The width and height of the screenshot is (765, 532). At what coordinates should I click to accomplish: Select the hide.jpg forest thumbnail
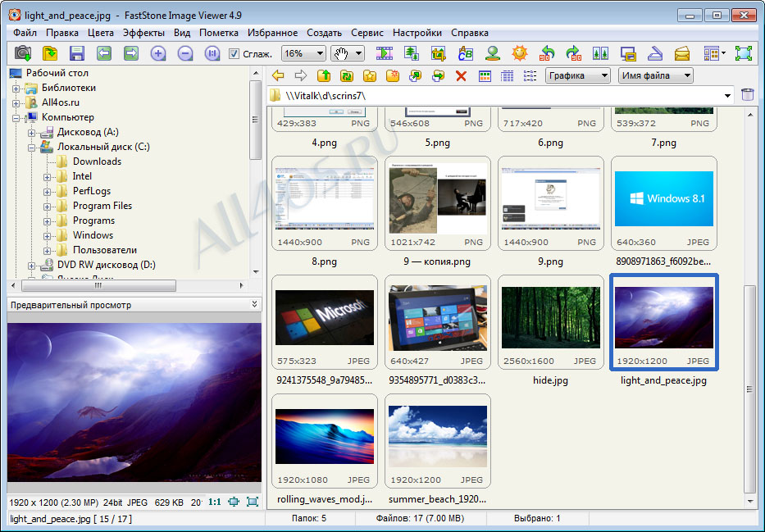coord(550,322)
